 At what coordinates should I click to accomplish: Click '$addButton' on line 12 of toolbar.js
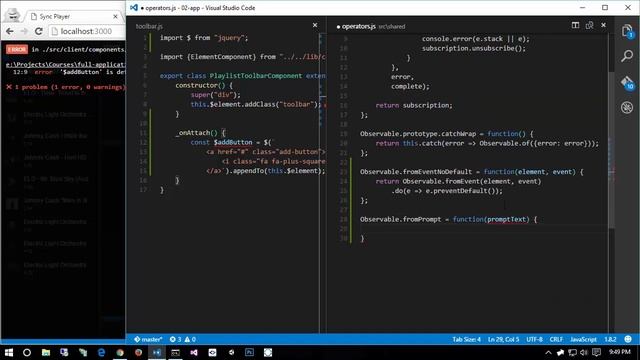(x=233, y=142)
